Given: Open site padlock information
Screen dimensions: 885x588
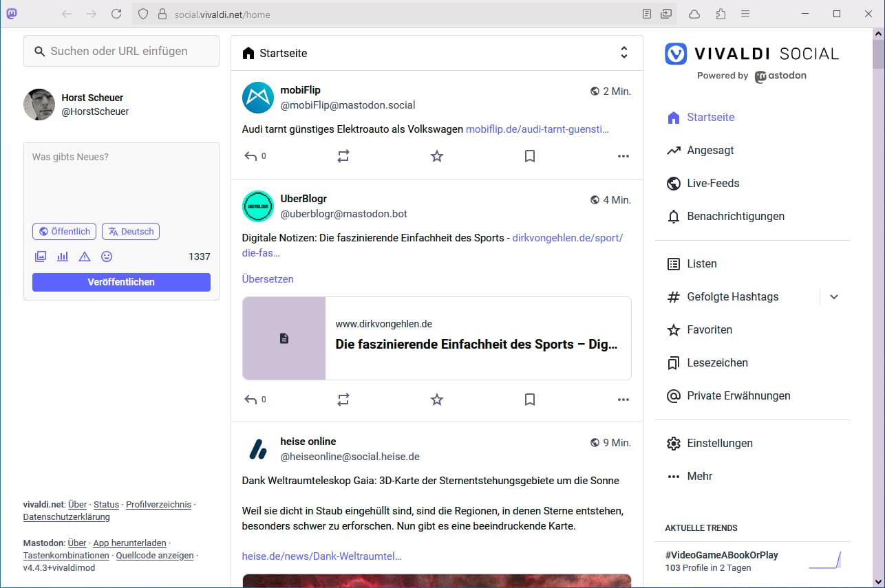Looking at the screenshot, I should pos(162,14).
